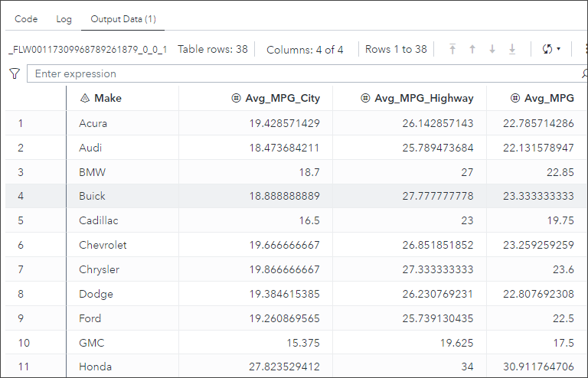
Task: Select the Output Data (1) tab
Action: point(123,19)
